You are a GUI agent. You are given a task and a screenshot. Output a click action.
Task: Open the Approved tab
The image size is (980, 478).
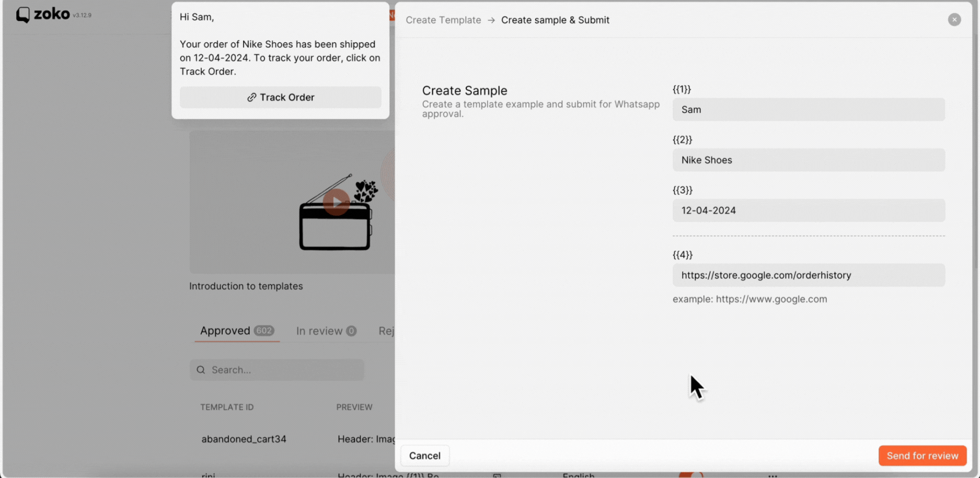point(237,331)
